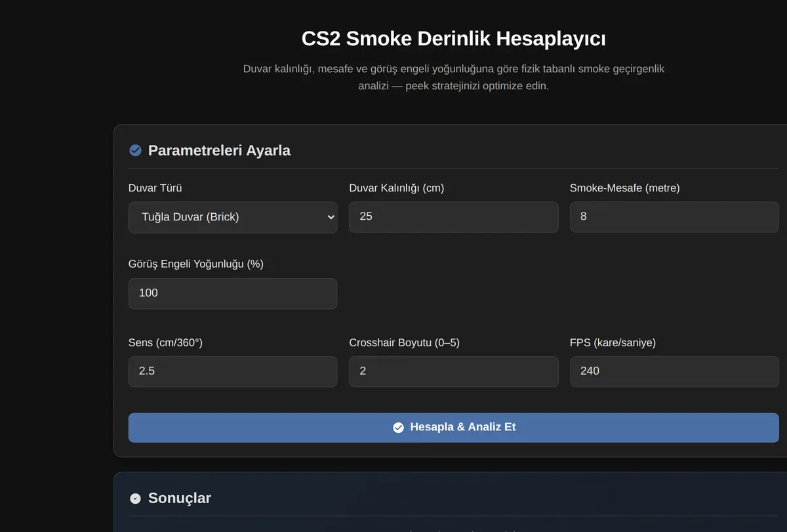Click the CS2 Smoke Derinlik Hesaplayıcı title
Image resolution: width=787 pixels, height=532 pixels.
(453, 39)
